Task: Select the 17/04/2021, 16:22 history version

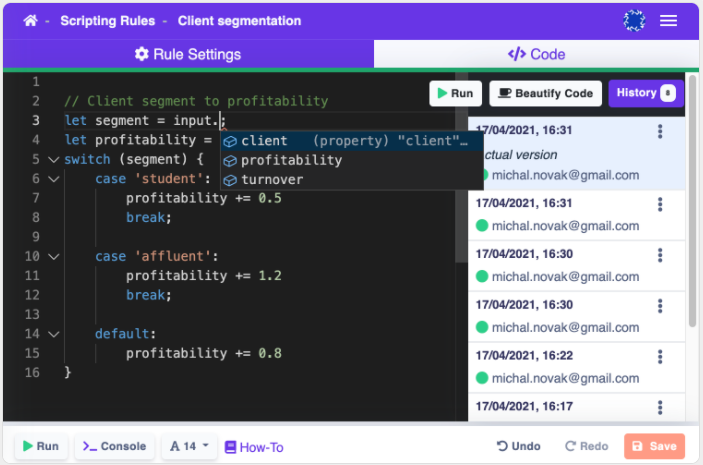Action: point(577,367)
